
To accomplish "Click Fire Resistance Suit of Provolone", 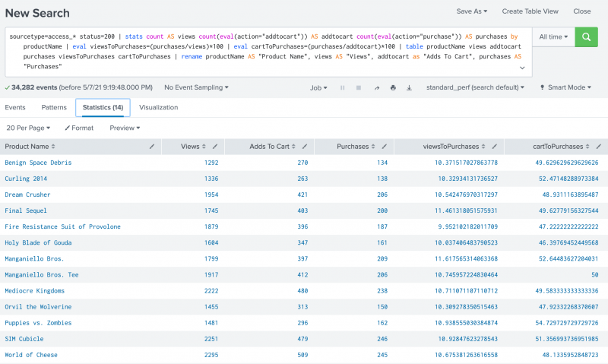I will click(62, 226).
